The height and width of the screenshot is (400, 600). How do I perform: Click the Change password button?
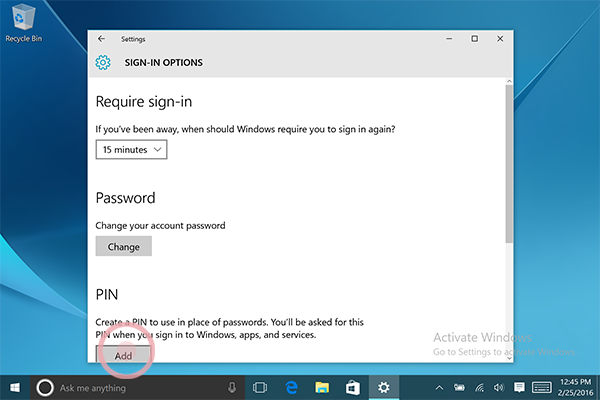[124, 246]
